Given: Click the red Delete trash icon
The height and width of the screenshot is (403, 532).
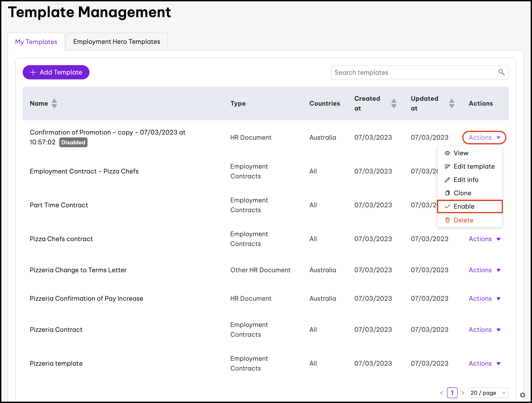Looking at the screenshot, I should point(447,220).
